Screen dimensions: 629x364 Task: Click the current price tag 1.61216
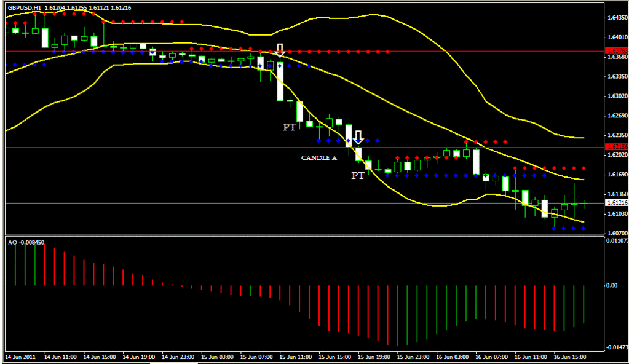pos(617,203)
